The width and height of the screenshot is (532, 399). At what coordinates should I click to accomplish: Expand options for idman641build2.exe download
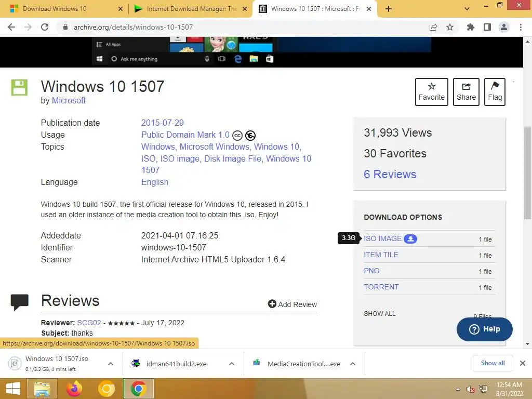point(232,364)
